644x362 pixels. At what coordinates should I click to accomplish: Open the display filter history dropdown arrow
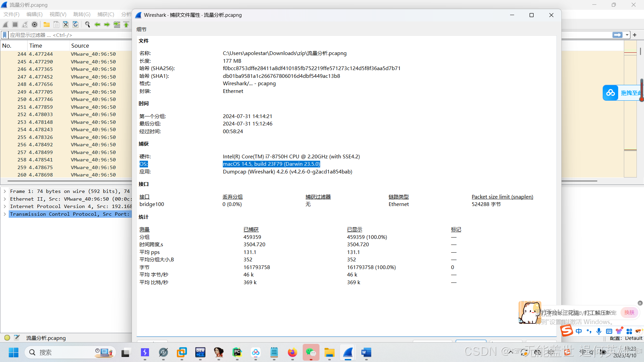point(627,35)
